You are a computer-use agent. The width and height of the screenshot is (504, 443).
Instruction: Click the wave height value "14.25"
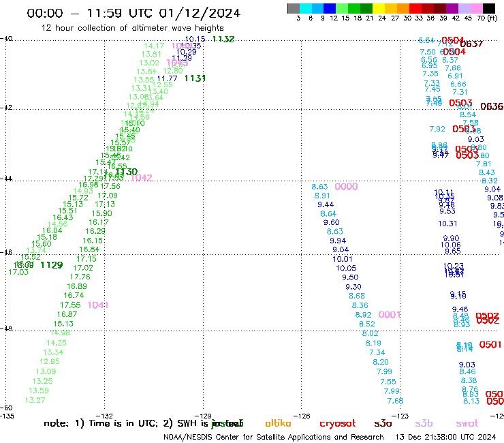click(57, 343)
